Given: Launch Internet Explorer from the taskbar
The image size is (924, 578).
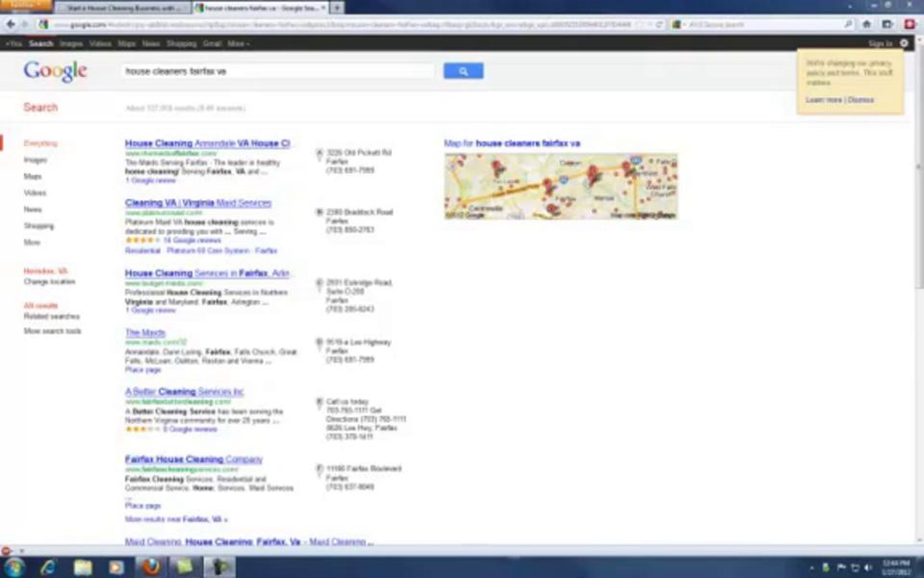Looking at the screenshot, I should (48, 567).
